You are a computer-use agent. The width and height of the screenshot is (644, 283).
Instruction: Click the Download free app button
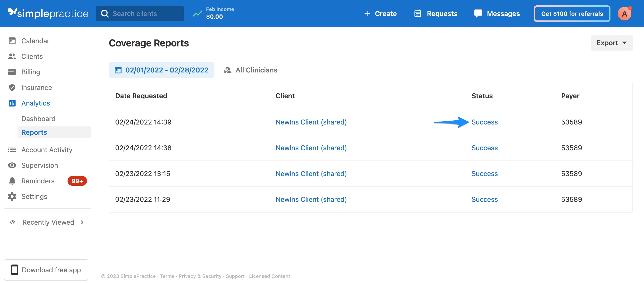(46, 270)
